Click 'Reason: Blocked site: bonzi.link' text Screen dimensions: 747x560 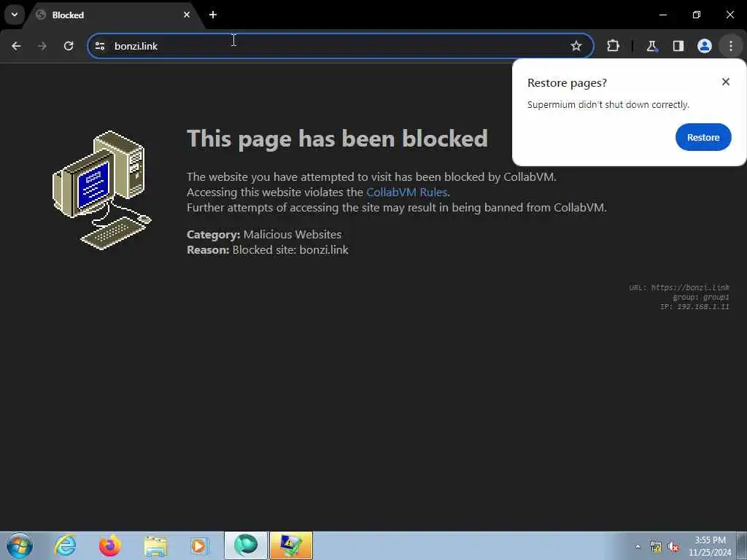tap(267, 249)
